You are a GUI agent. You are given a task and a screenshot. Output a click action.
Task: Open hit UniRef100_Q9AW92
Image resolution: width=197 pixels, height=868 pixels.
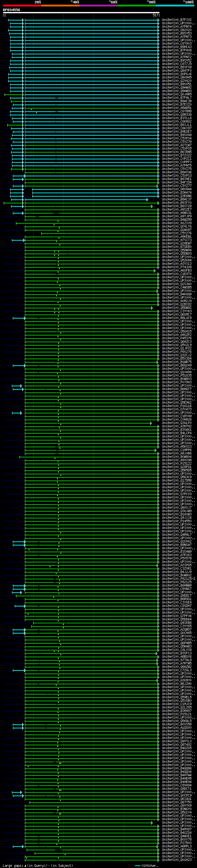click(x=177, y=88)
